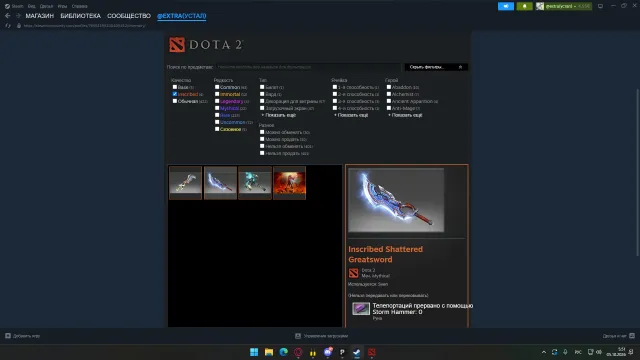Open the P app taskbar icon
640x360 pixels.
342,352
